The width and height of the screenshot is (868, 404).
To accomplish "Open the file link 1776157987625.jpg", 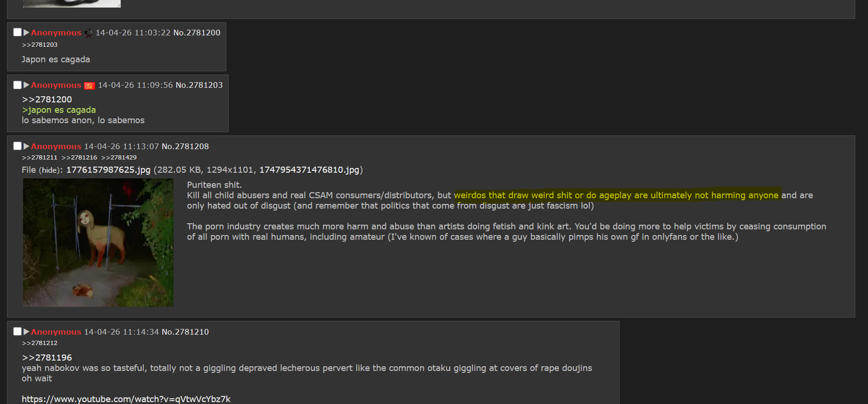I will click(x=108, y=170).
